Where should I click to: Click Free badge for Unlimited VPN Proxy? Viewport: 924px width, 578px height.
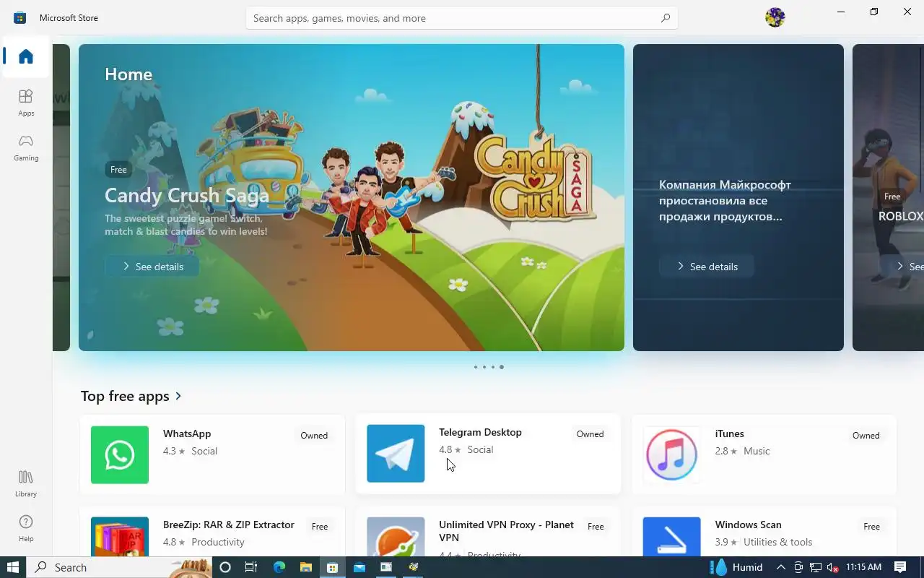[596, 527]
